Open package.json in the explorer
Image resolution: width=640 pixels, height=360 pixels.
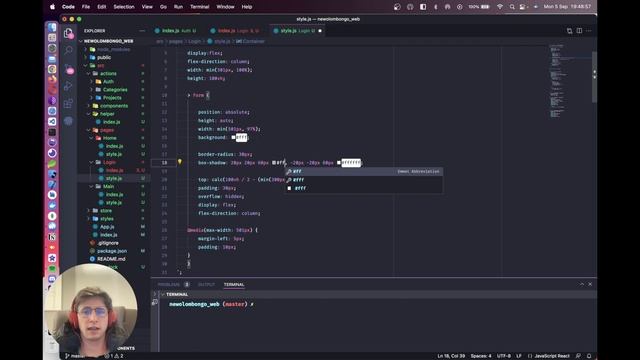[x=112, y=251]
